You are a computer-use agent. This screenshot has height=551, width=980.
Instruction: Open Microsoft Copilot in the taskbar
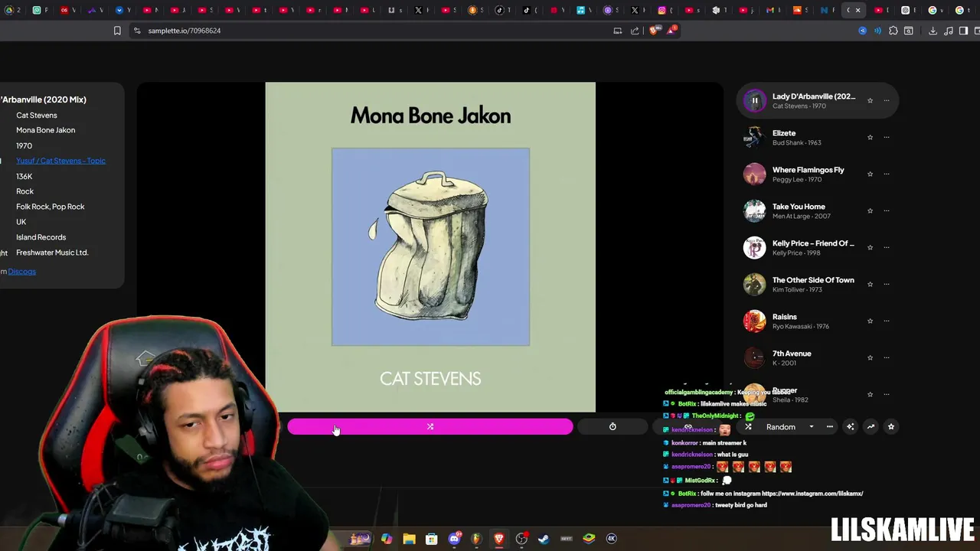[387, 539]
